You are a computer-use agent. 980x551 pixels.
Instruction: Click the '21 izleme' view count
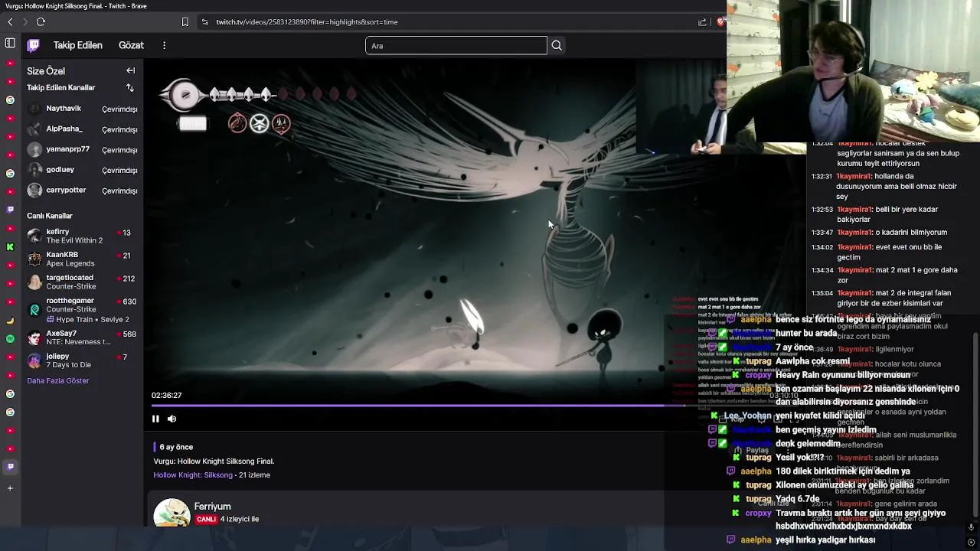254,475
